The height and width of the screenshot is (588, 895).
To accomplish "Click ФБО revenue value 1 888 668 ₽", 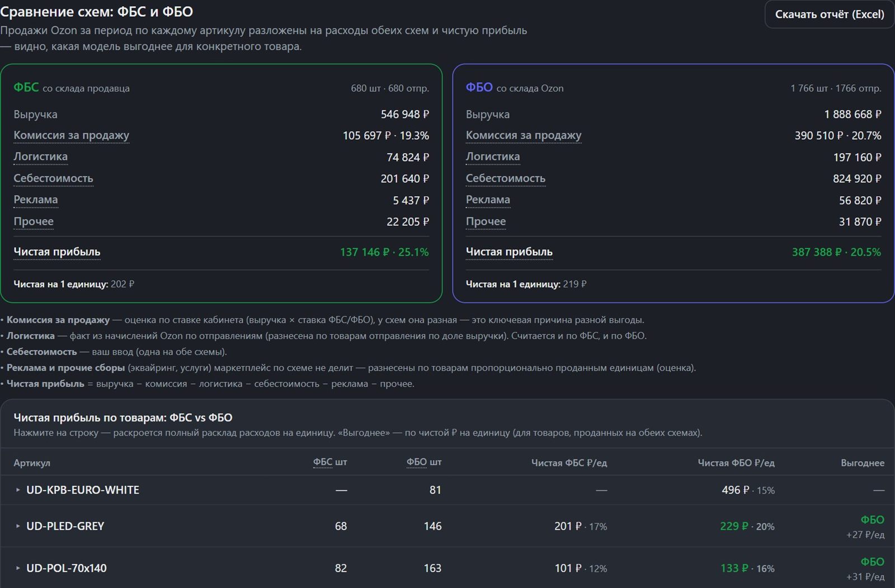I will tap(852, 115).
